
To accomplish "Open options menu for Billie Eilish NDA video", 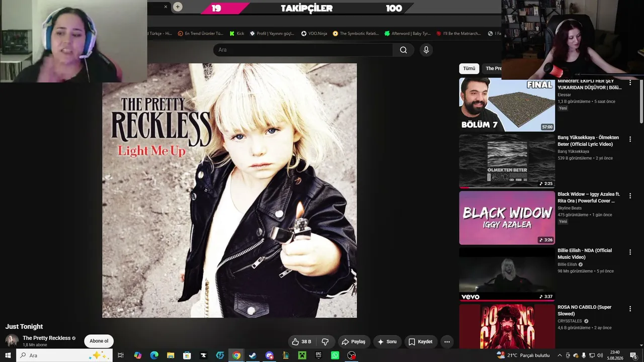I will pos(630,252).
